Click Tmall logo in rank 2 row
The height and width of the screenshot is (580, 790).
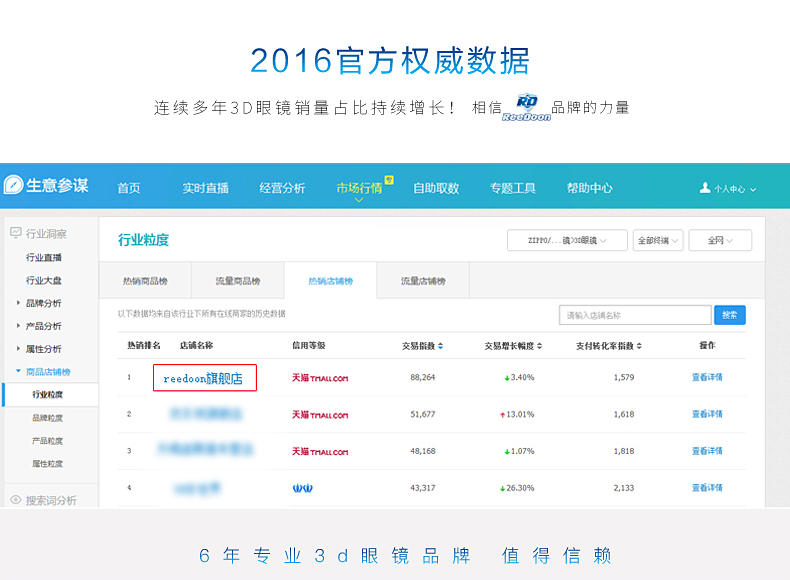320,415
